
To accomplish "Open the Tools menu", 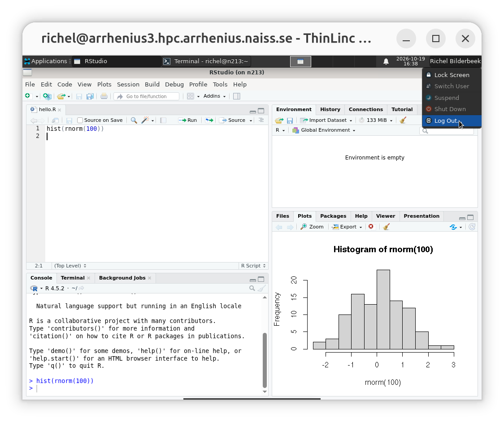I will pyautogui.click(x=220, y=85).
